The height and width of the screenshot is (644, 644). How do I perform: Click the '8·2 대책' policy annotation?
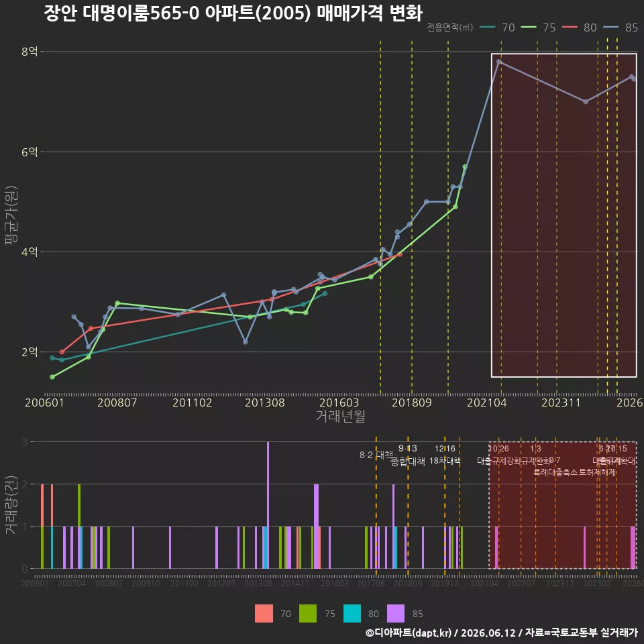tap(376, 455)
